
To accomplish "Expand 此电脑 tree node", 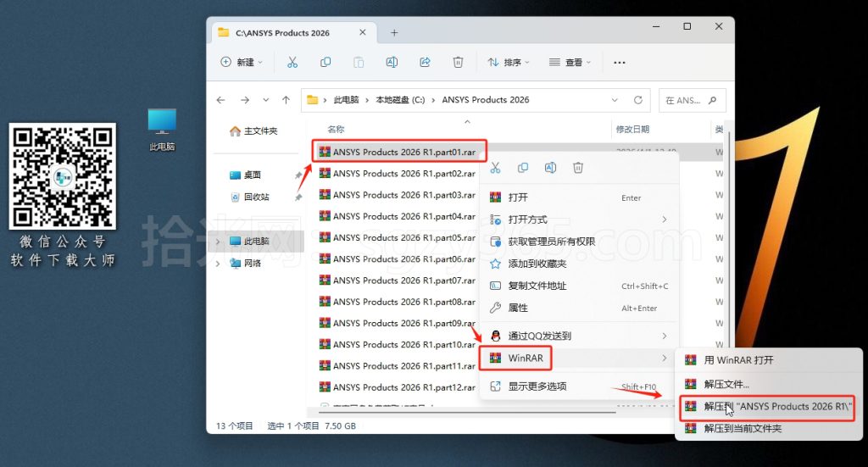I will [218, 242].
